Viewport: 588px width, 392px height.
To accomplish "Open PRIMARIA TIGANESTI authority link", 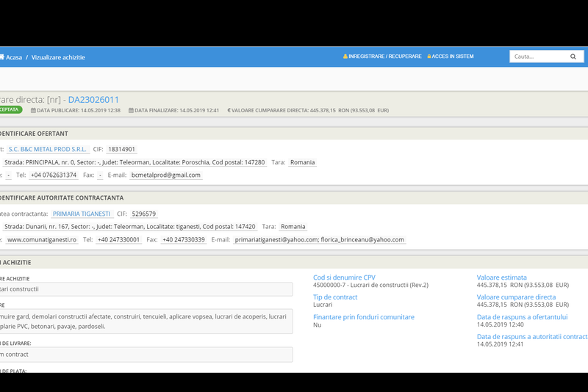I will (x=81, y=214).
